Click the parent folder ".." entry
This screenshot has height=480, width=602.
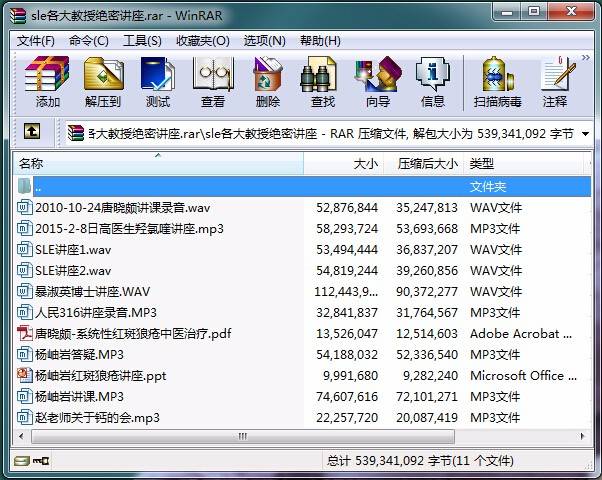38,186
